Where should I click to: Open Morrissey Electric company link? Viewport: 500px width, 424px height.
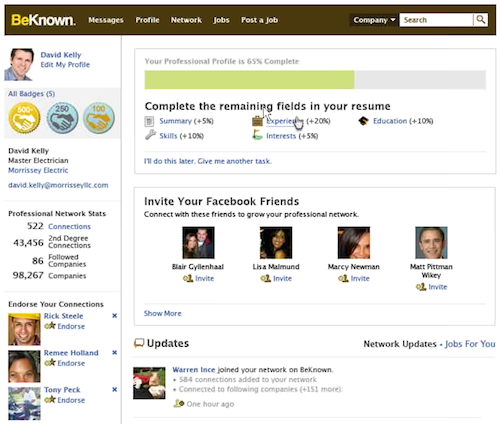point(38,170)
